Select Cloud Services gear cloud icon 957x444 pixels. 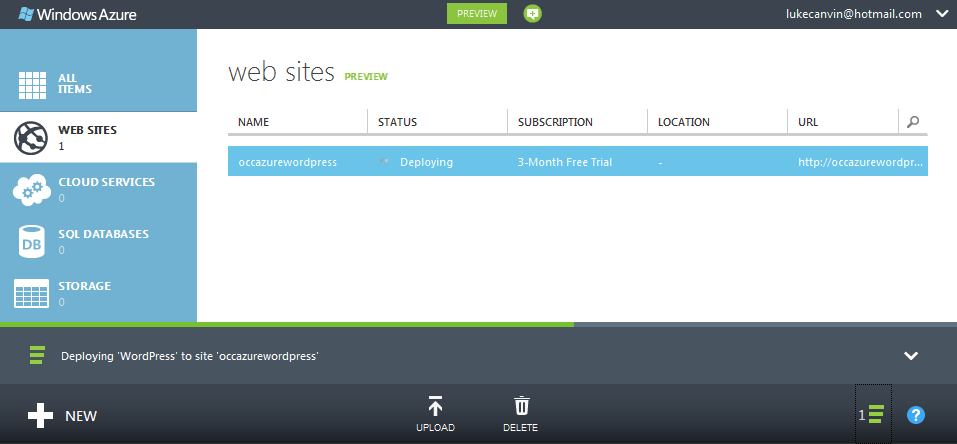(31, 189)
